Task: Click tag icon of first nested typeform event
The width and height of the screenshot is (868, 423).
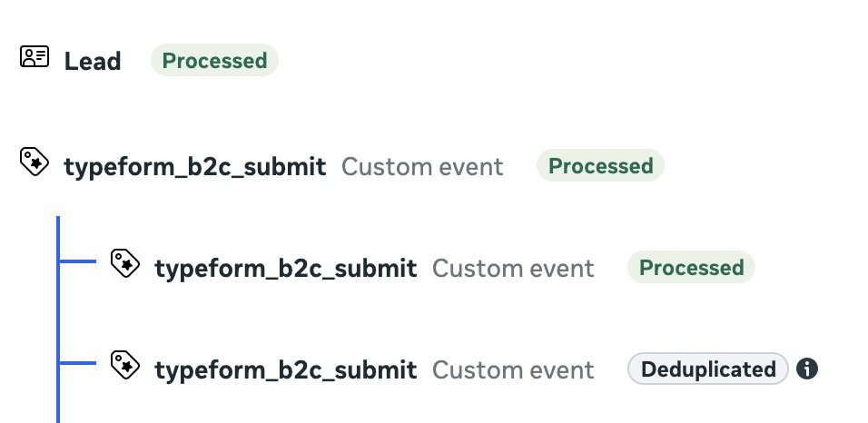Action: pos(125,263)
